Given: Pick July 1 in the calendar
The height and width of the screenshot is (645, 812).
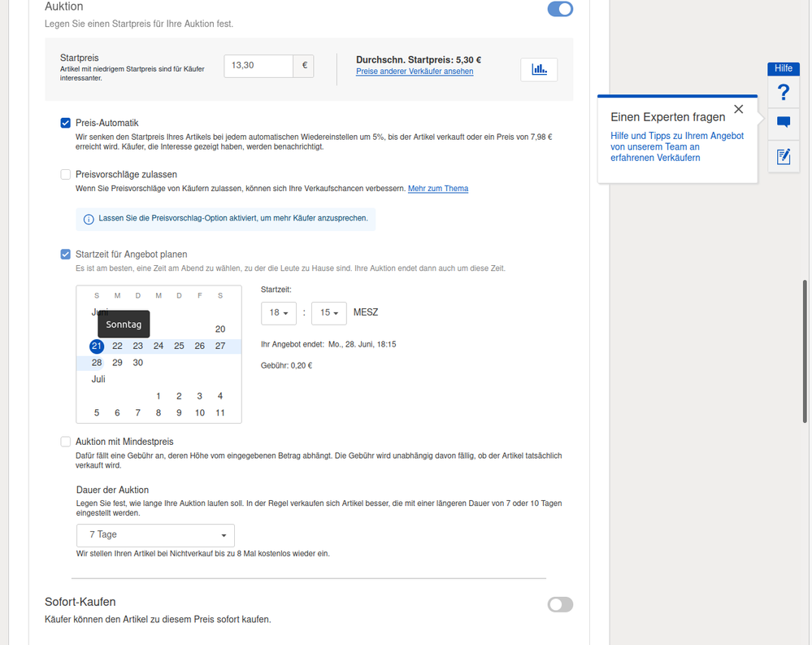Looking at the screenshot, I should pos(158,396).
